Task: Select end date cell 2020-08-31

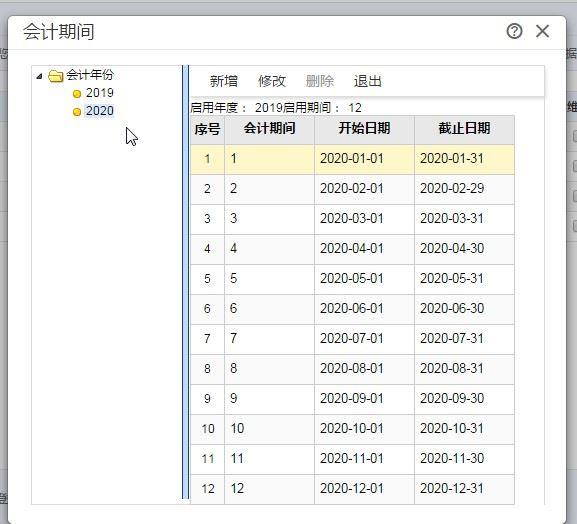Action: coord(464,369)
